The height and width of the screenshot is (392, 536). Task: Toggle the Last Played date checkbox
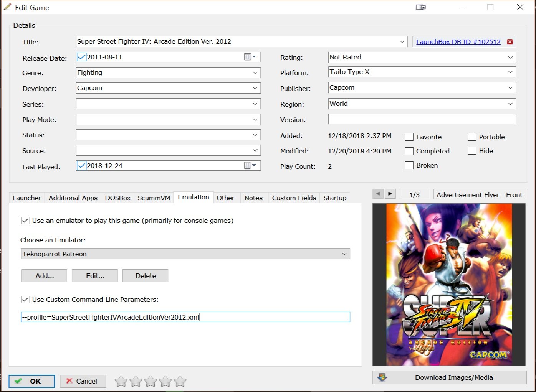[82, 166]
